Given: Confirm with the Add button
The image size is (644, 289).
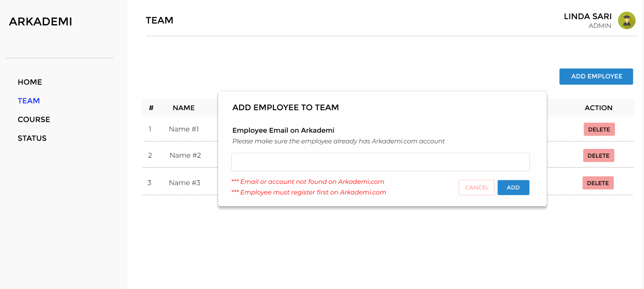Looking at the screenshot, I should tap(513, 188).
